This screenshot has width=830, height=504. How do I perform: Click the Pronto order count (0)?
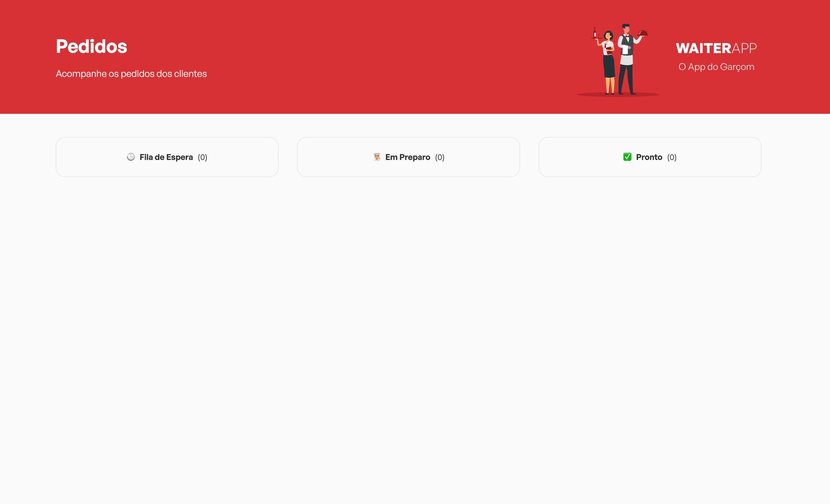coord(672,157)
